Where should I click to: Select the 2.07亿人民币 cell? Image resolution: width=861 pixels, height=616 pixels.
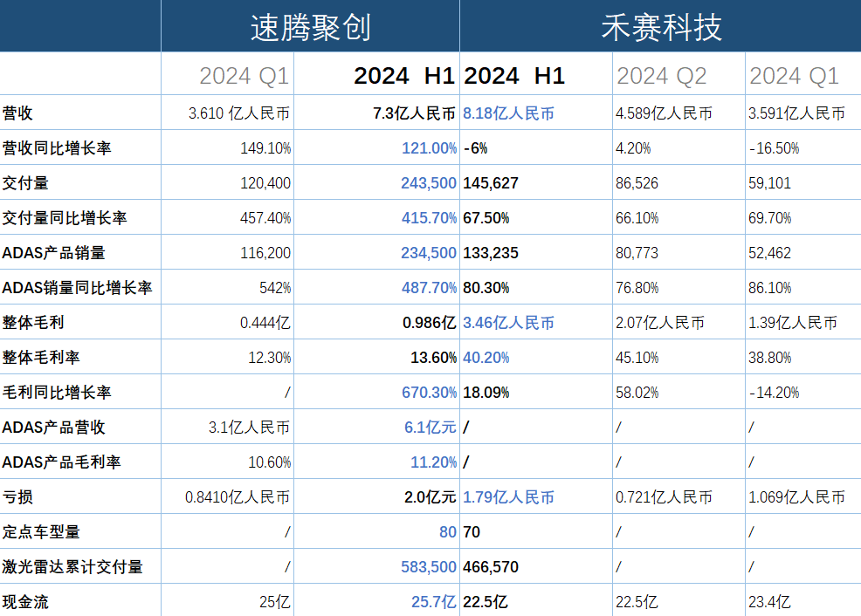[x=678, y=322]
